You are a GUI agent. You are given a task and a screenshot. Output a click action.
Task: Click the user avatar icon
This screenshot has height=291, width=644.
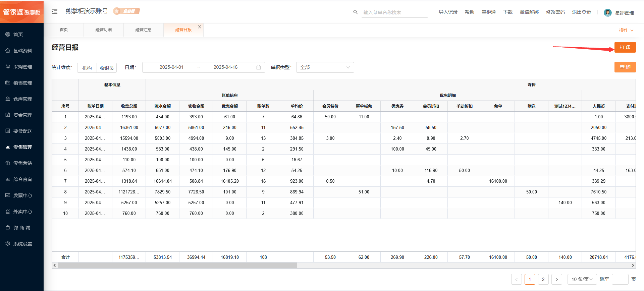tap(607, 13)
